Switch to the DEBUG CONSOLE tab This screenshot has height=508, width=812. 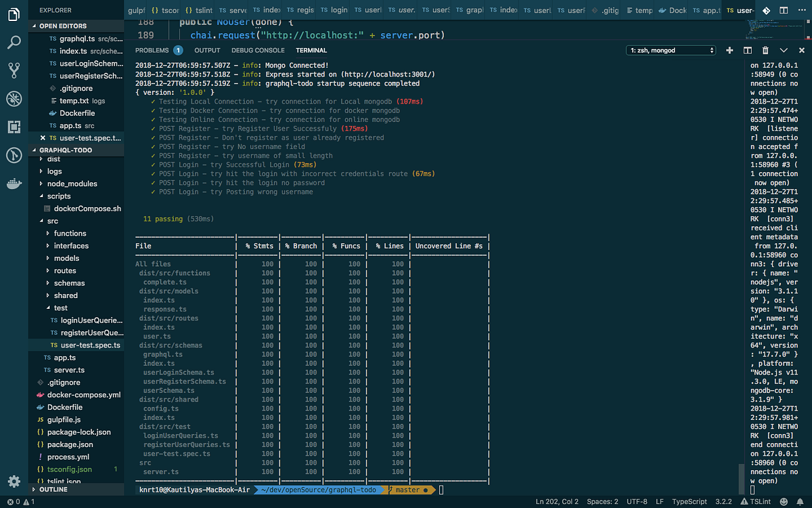[258, 51]
